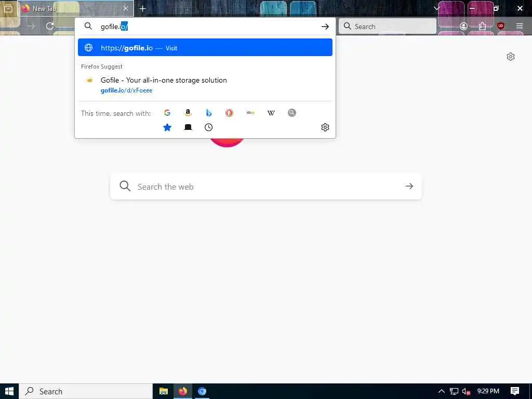Open the Extensions puzzle icon
The image size is (532, 399).
click(x=482, y=26)
